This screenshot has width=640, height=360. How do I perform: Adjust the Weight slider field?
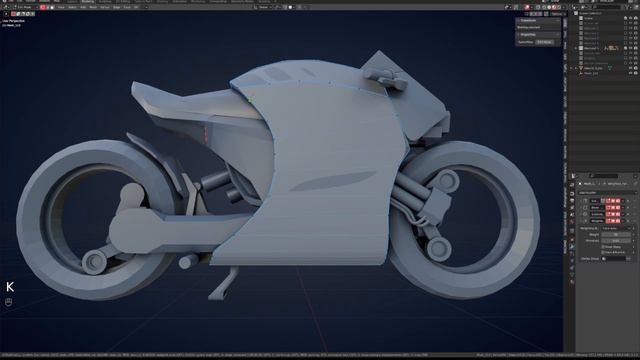tap(616, 234)
